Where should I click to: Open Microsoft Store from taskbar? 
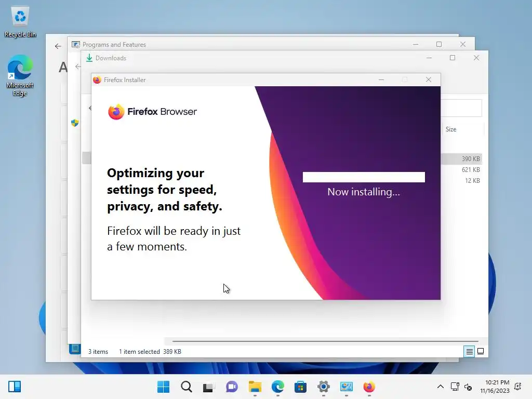(301, 387)
